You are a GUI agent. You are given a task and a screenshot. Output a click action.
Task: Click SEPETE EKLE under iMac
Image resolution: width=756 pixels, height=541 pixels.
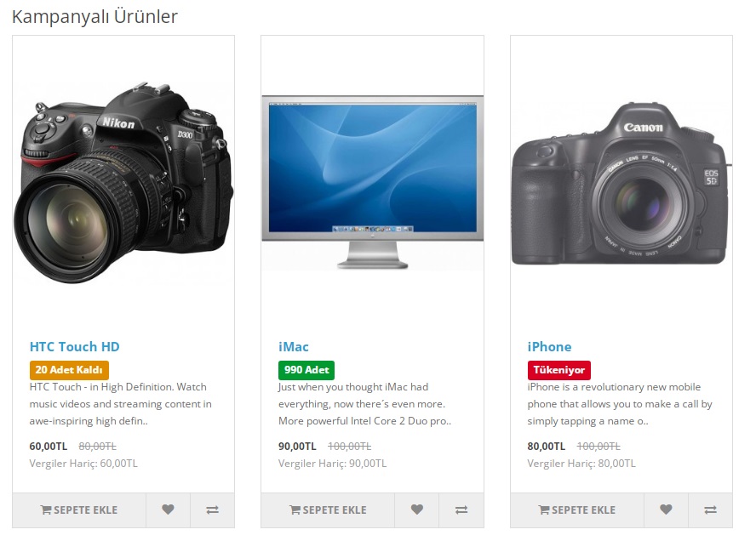click(328, 510)
